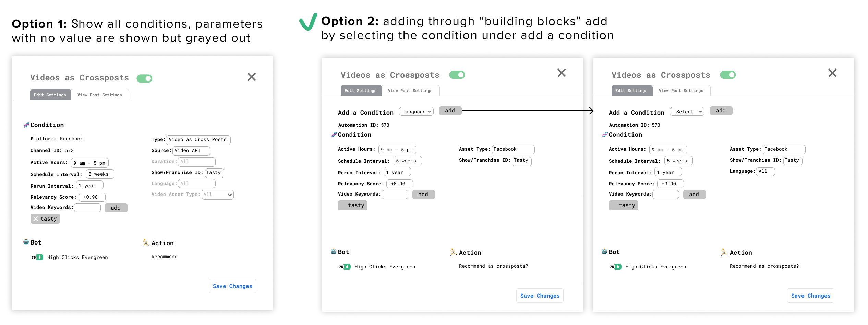This screenshot has height=325, width=868.
Task: Click the 75 bot badge in rightmost panel
Action: (x=616, y=267)
